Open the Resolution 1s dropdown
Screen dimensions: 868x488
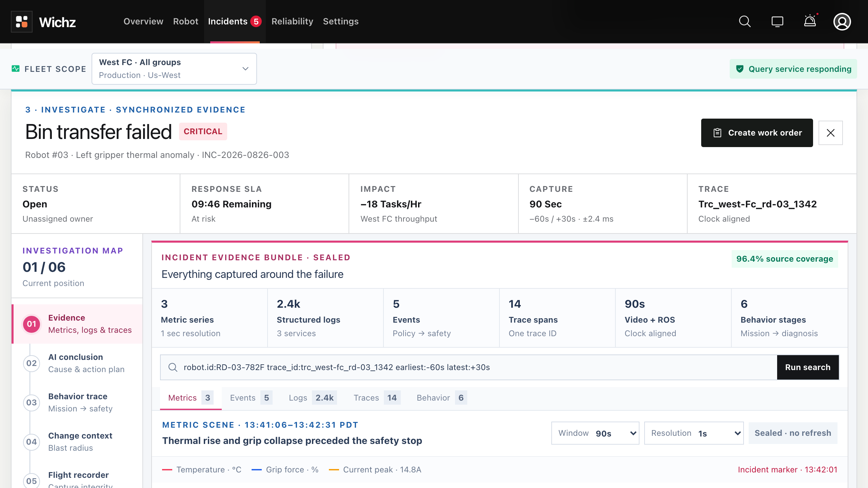(694, 433)
